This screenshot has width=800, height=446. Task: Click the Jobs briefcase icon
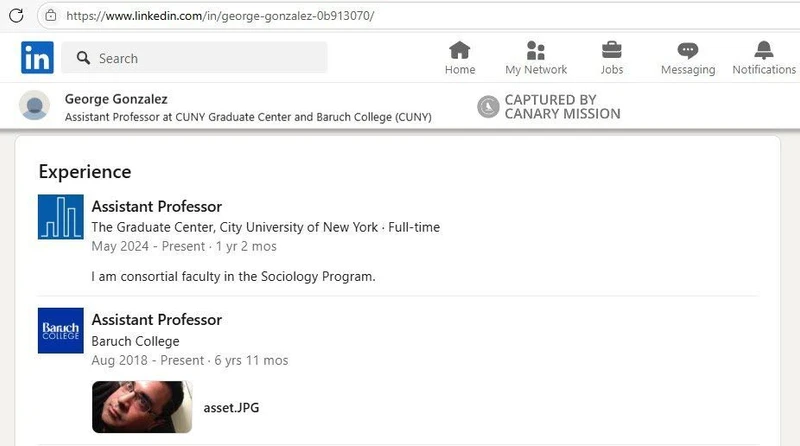coord(612,50)
